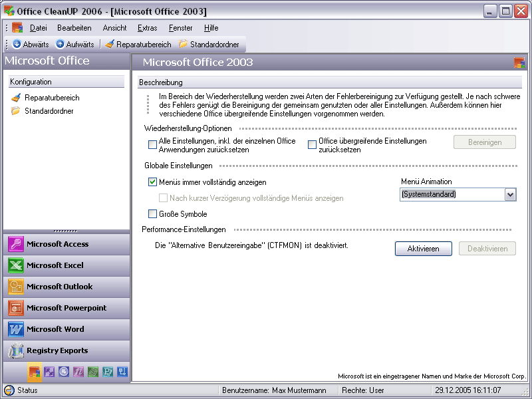Click the Microsoft Access key icon
This screenshot has width=532, height=399.
point(16,244)
